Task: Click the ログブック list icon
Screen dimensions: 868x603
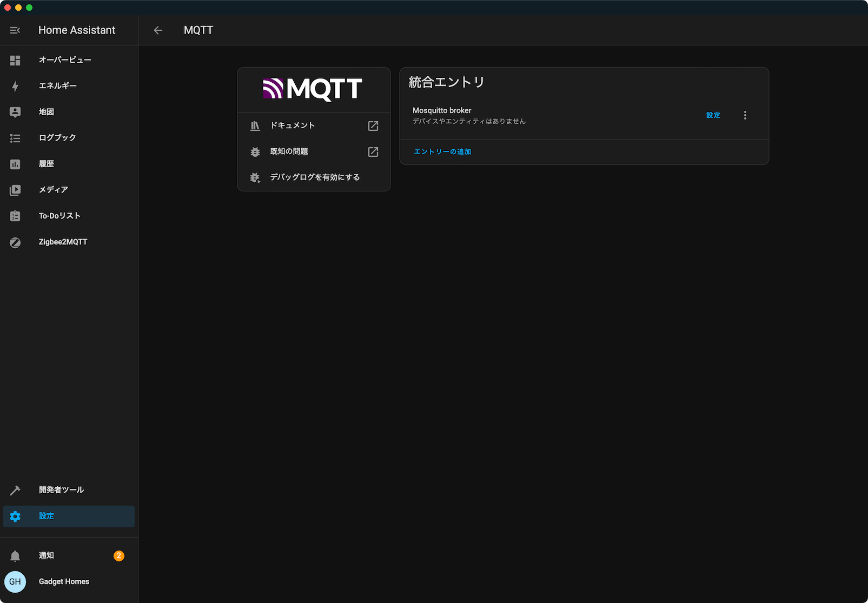Action: [x=15, y=138]
